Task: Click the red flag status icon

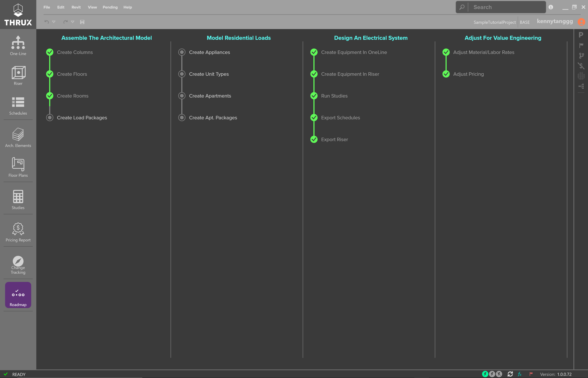Action: (531, 374)
